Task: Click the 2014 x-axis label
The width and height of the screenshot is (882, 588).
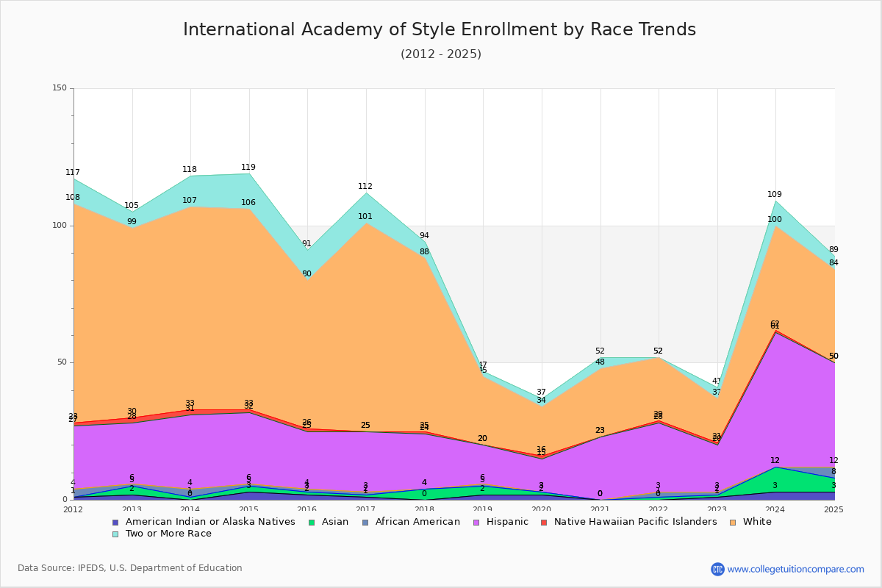Action: coord(190,509)
